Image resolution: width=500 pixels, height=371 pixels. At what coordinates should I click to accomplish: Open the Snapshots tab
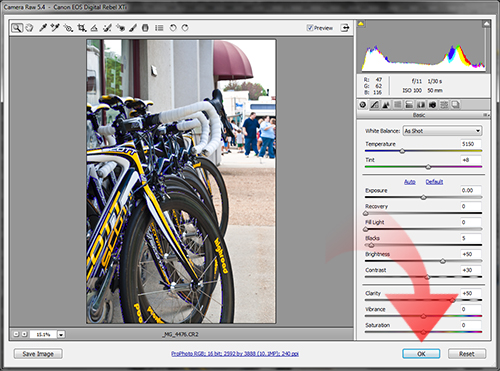456,105
